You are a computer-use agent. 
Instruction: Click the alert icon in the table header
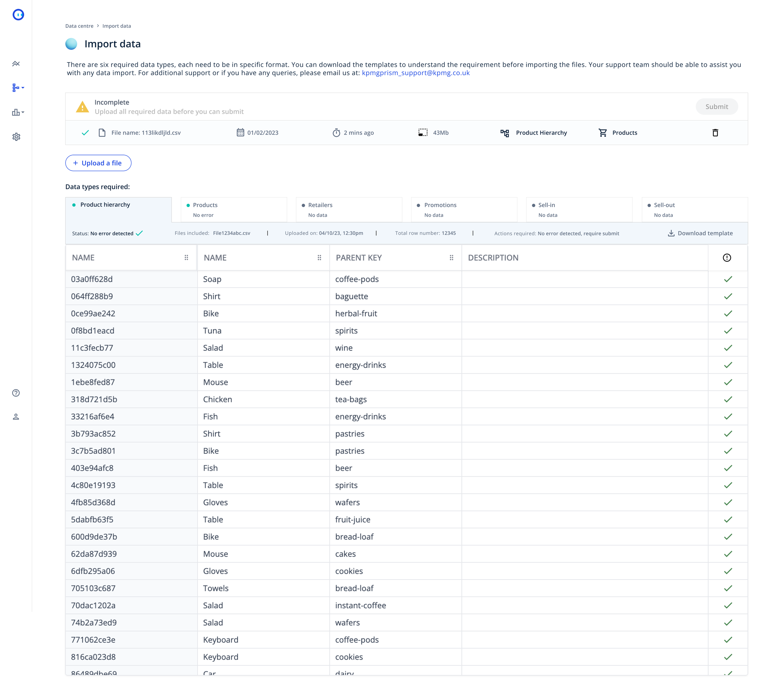[727, 258]
